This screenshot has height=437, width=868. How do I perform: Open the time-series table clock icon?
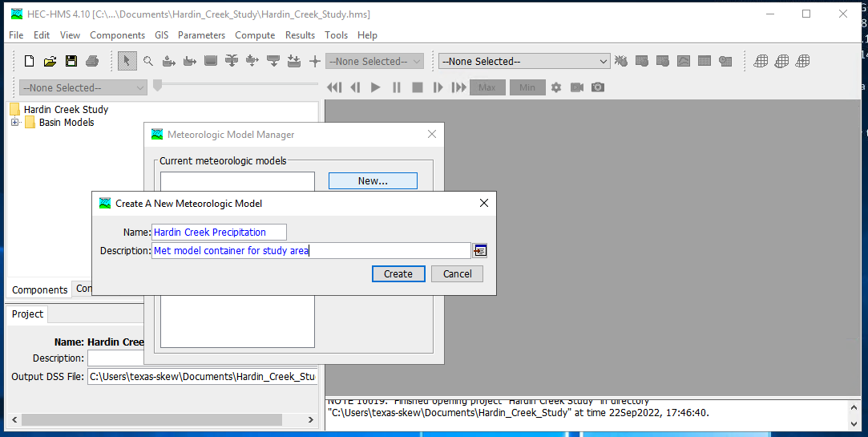click(725, 61)
